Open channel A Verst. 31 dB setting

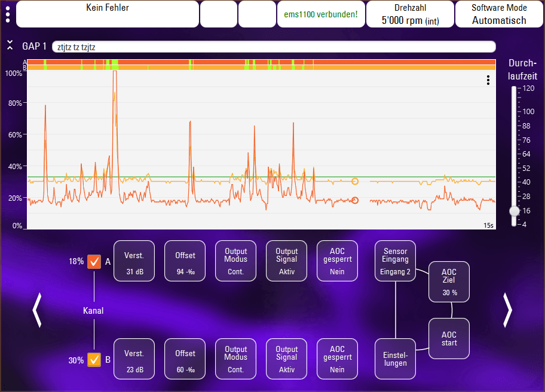pos(134,261)
